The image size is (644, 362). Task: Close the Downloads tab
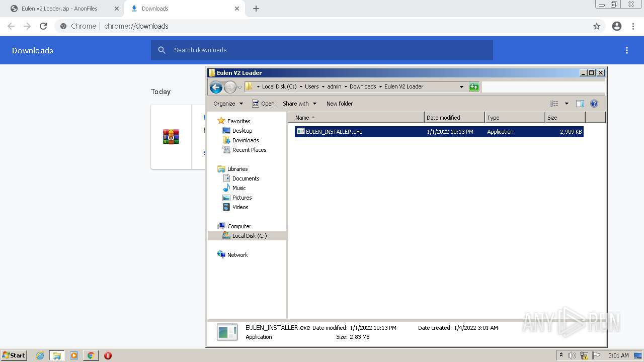[237, 9]
